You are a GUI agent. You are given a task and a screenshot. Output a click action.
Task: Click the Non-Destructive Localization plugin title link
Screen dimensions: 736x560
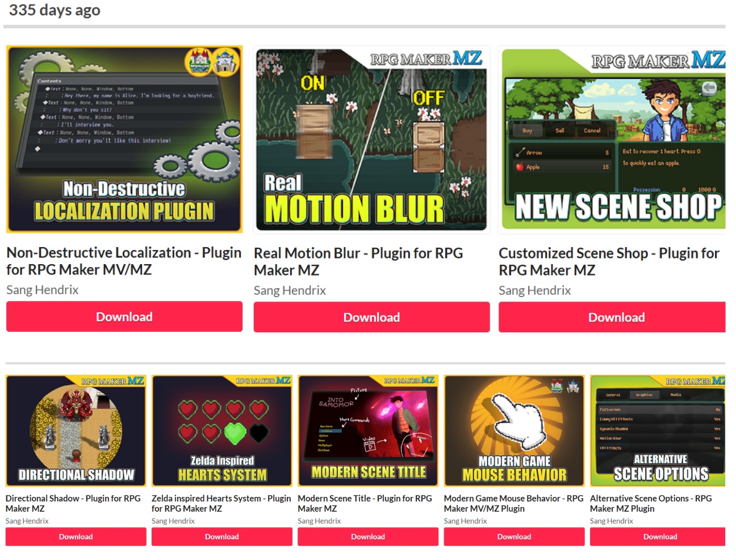(124, 261)
